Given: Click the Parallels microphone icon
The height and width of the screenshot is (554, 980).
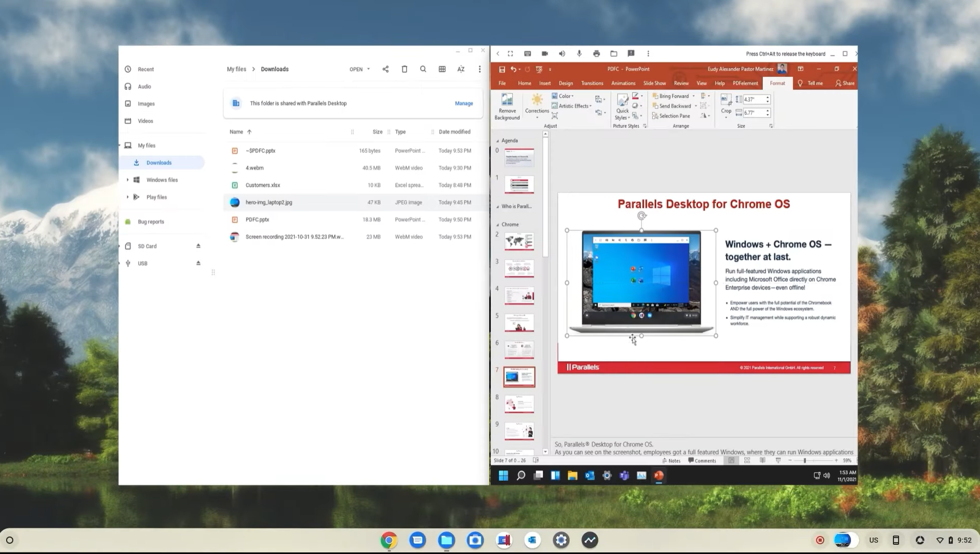Looking at the screenshot, I should tap(579, 54).
